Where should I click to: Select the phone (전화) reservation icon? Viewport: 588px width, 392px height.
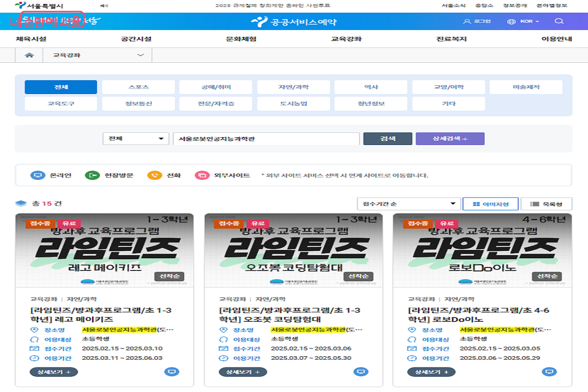coord(155,175)
